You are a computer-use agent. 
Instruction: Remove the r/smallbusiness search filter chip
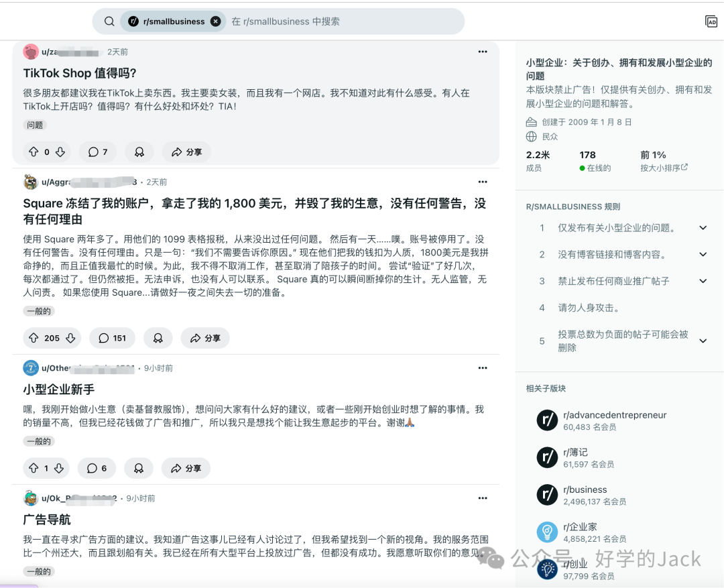(x=215, y=21)
